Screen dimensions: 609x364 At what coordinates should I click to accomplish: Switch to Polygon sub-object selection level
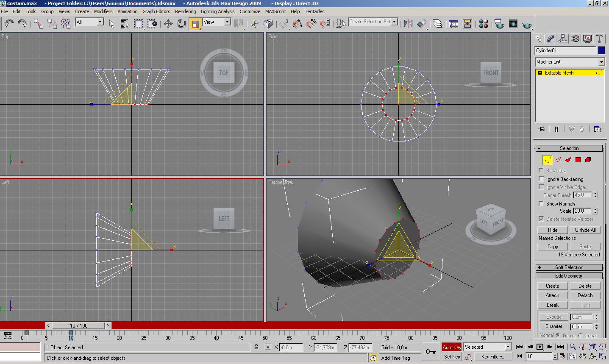click(578, 160)
